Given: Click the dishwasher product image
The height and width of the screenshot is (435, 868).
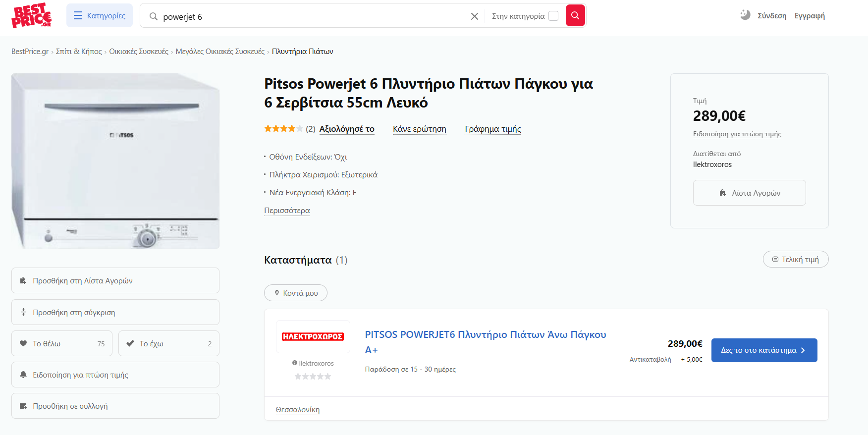Looking at the screenshot, I should 115,161.
